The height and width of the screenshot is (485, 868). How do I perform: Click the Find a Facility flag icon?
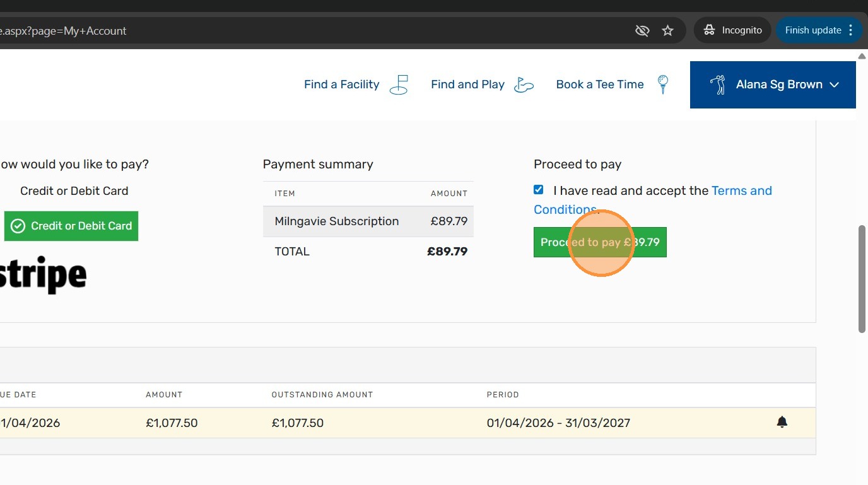point(399,85)
